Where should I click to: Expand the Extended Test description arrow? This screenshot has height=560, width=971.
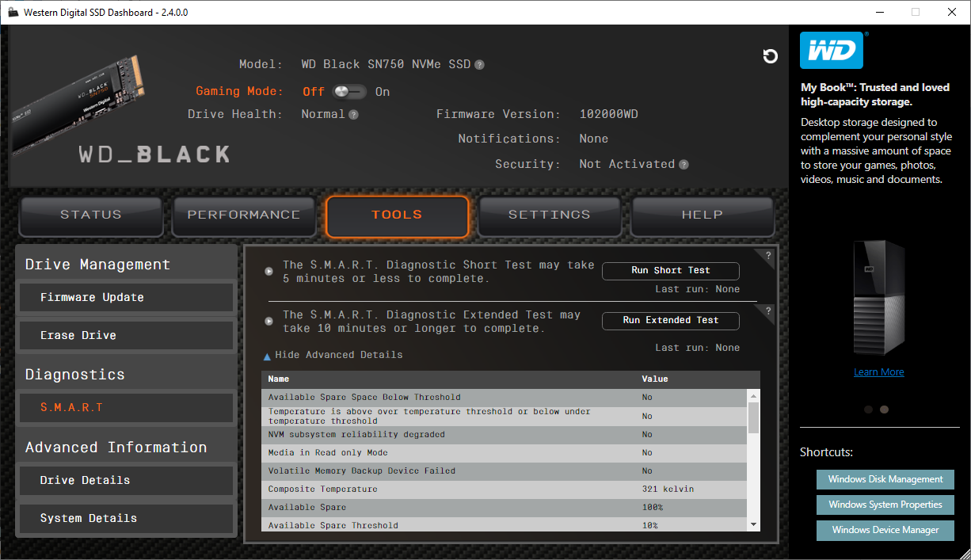point(269,320)
